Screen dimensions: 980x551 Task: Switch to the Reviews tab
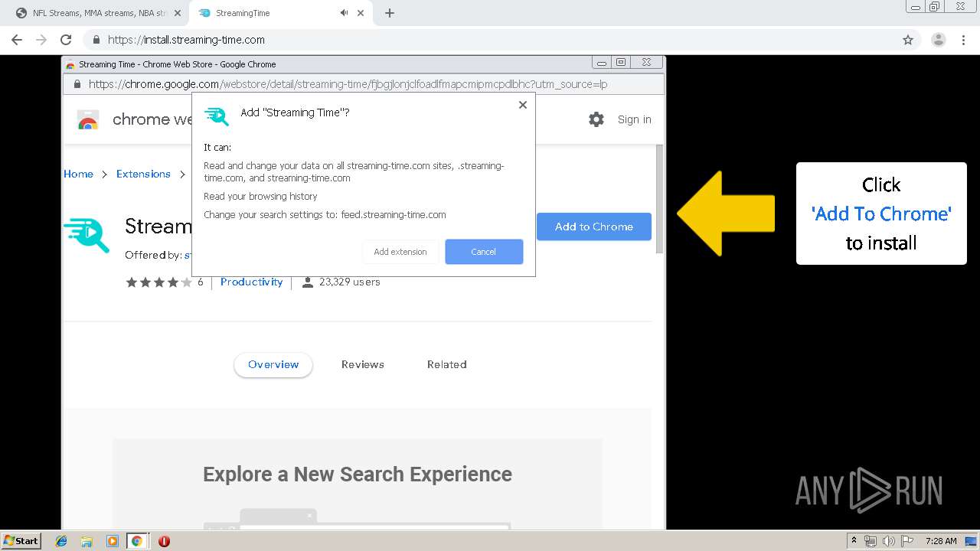coord(363,365)
